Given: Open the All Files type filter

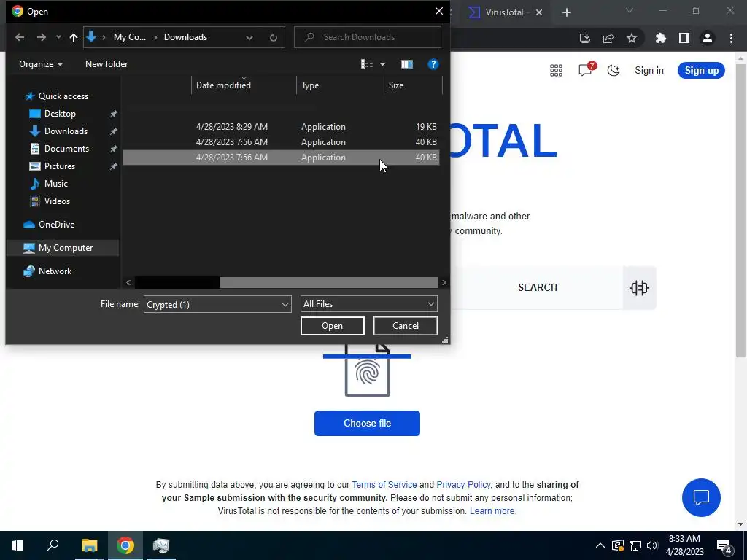Looking at the screenshot, I should 368,304.
